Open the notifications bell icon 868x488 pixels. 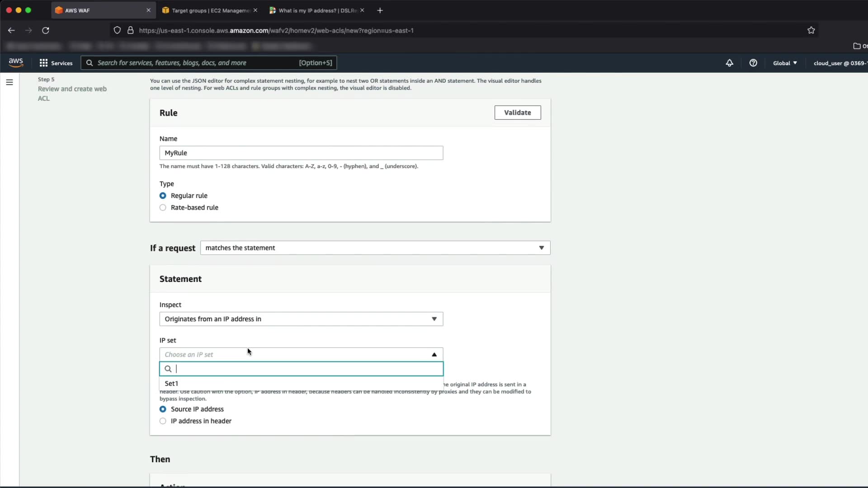(x=729, y=63)
